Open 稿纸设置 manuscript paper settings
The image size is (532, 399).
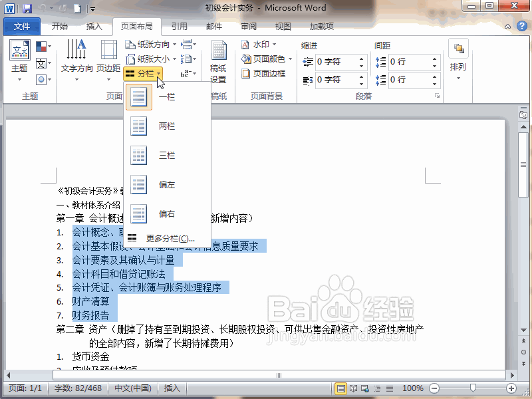218,62
